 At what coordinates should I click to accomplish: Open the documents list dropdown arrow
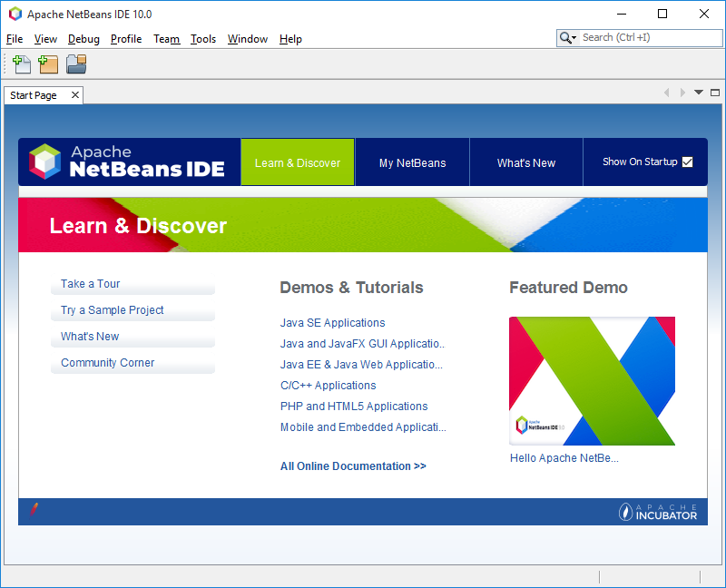[x=699, y=93]
